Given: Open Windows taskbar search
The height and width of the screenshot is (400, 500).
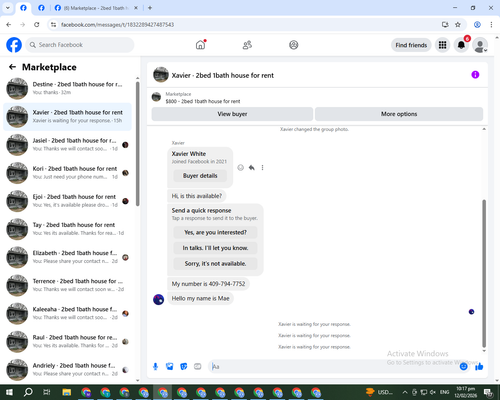Looking at the screenshot, I should pyautogui.click(x=28, y=392).
